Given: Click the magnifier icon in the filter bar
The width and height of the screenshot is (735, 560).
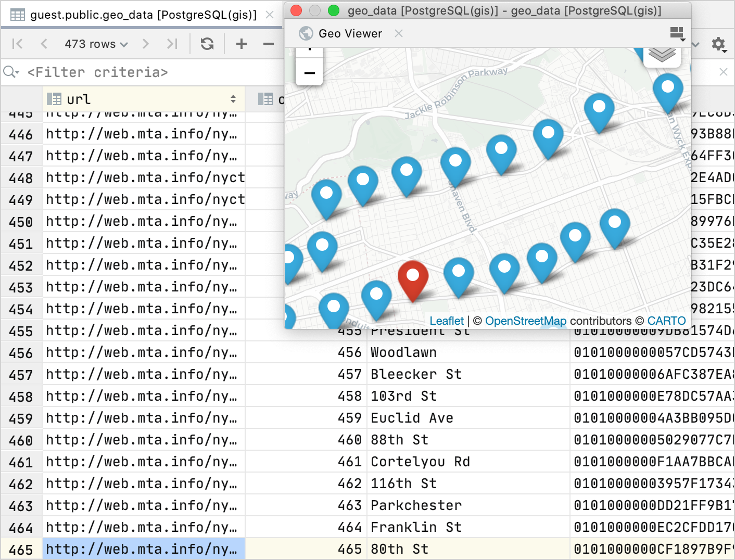Looking at the screenshot, I should tap(11, 72).
